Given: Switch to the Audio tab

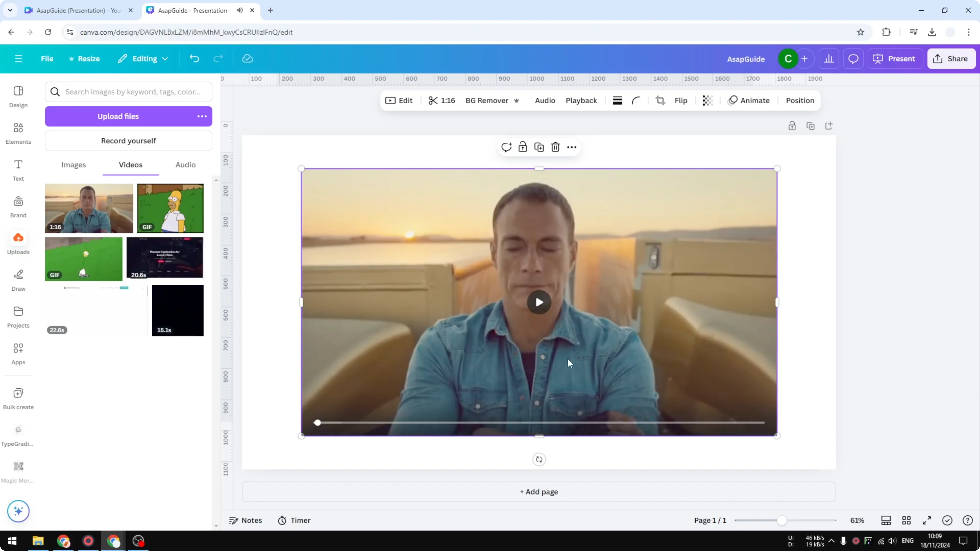Looking at the screenshot, I should pyautogui.click(x=185, y=165).
